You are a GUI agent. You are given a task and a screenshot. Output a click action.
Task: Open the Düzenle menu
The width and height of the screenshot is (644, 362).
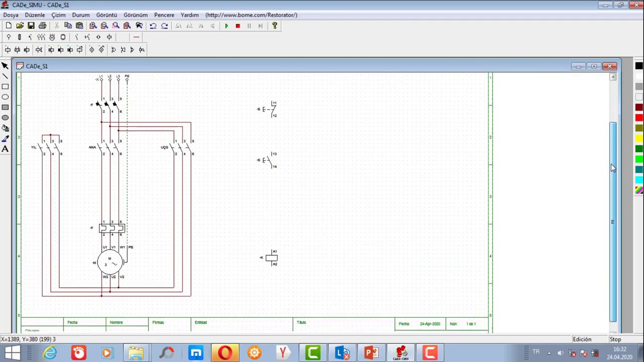[x=35, y=15]
